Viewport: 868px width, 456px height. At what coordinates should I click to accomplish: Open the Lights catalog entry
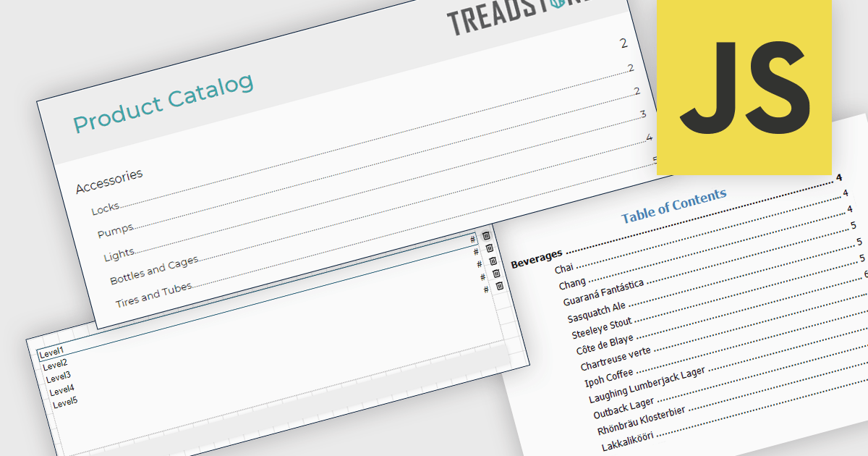tap(119, 256)
